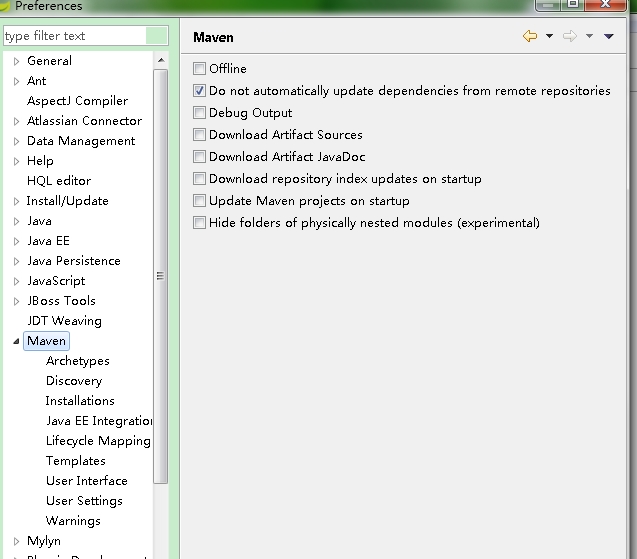Viewport: 637px width, 559px height.
Task: Expand the JBoss Tools node
Action: (x=16, y=301)
